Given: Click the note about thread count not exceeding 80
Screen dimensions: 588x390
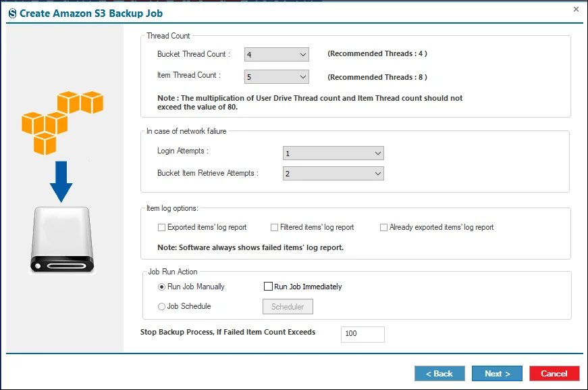Looking at the screenshot, I should point(310,103).
